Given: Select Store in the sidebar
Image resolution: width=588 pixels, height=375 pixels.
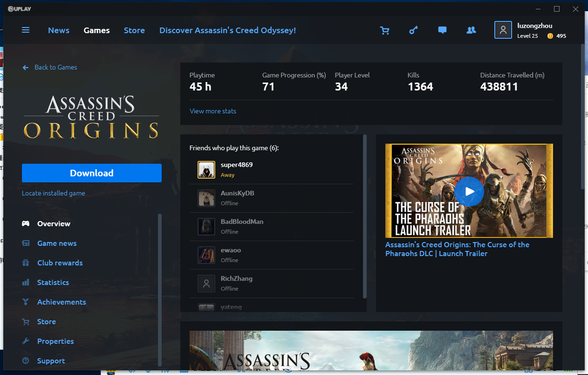Looking at the screenshot, I should pyautogui.click(x=47, y=321).
